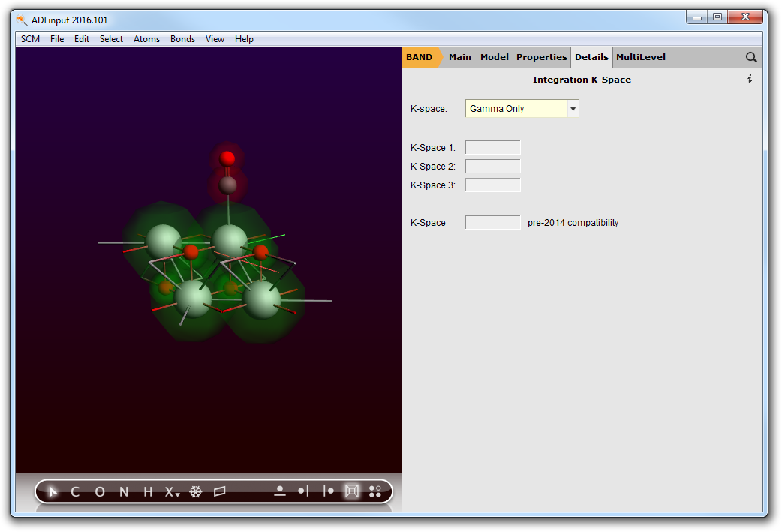Open the Bonds menu
This screenshot has height=532, width=782.
182,39
